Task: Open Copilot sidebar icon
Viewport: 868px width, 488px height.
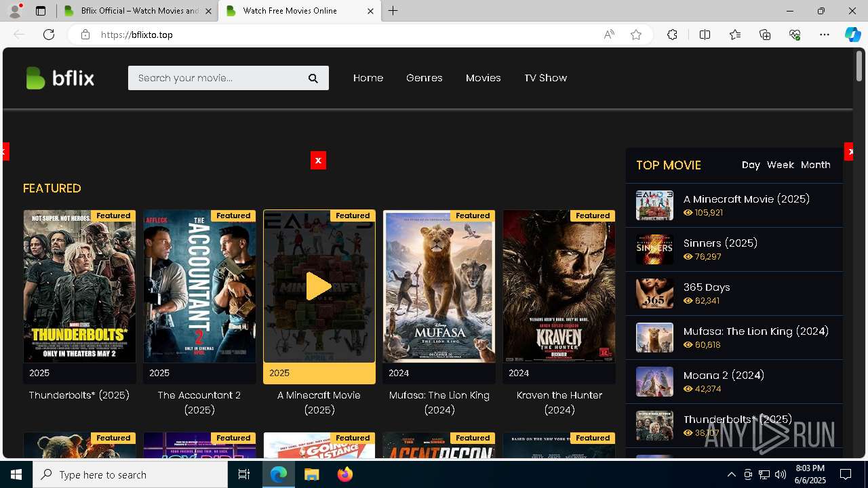Action: point(852,35)
